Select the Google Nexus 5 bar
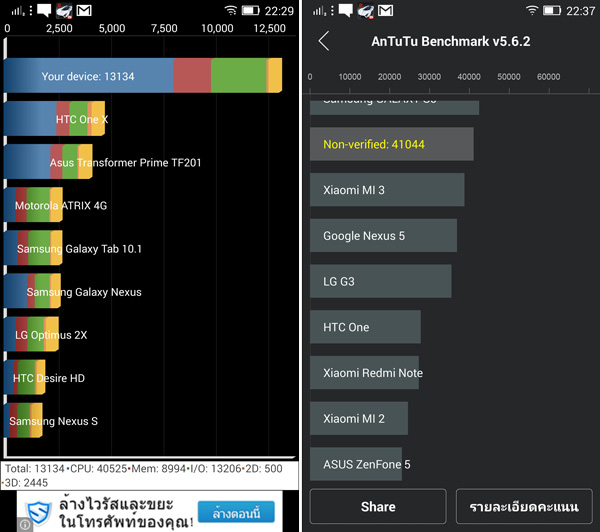The height and width of the screenshot is (532, 600). click(383, 235)
